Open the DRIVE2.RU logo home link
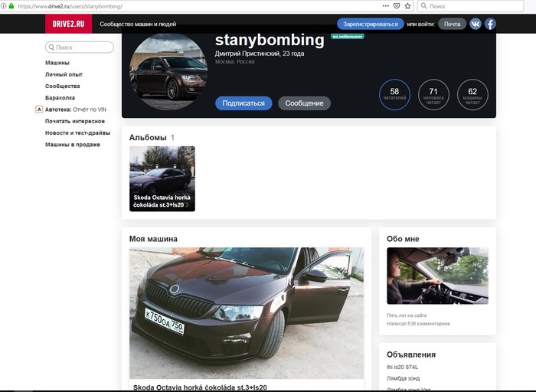This screenshot has width=536, height=392. coord(68,24)
